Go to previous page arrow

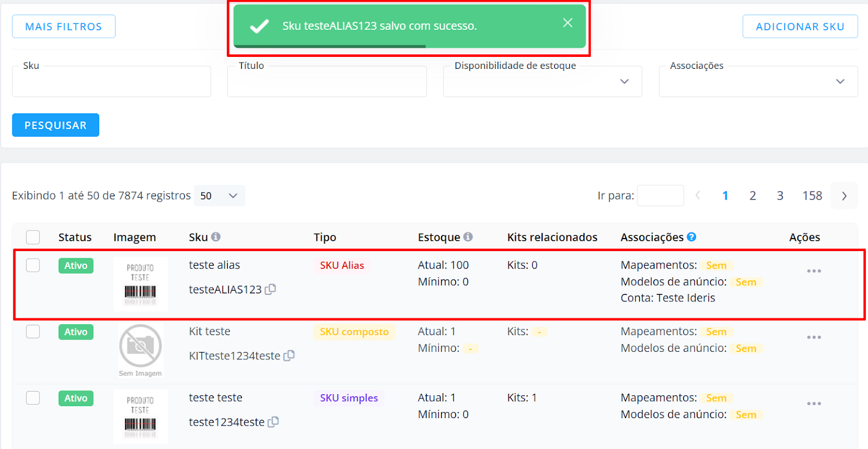coord(698,195)
